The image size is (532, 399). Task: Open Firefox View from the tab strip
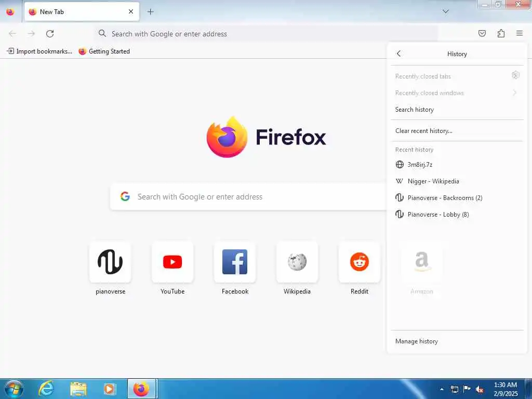[10, 12]
